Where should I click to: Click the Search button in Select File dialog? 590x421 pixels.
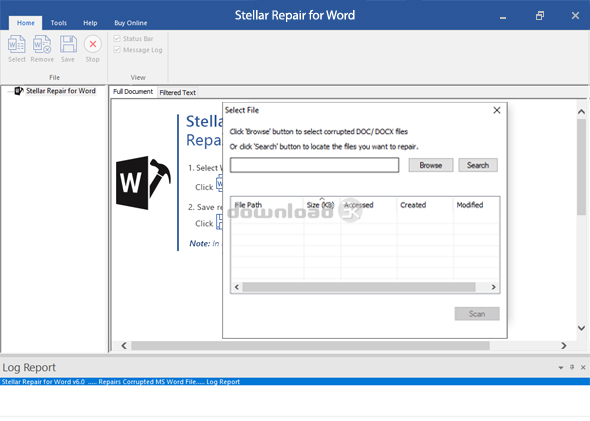478,165
